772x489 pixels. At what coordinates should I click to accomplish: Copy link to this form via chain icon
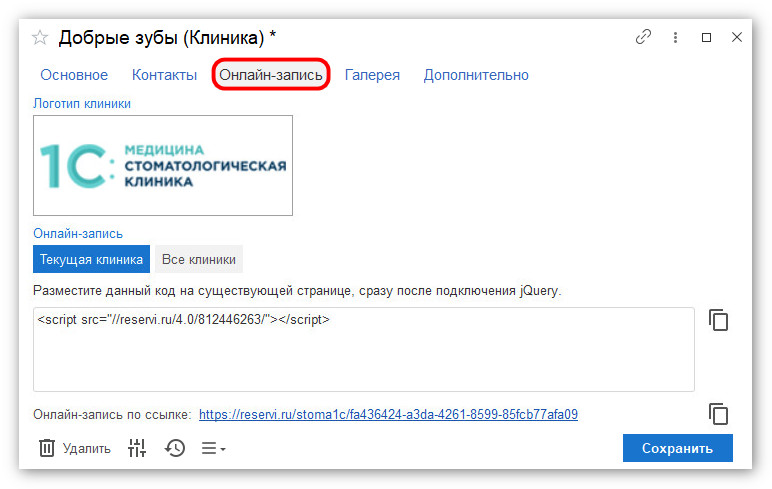pyautogui.click(x=643, y=37)
